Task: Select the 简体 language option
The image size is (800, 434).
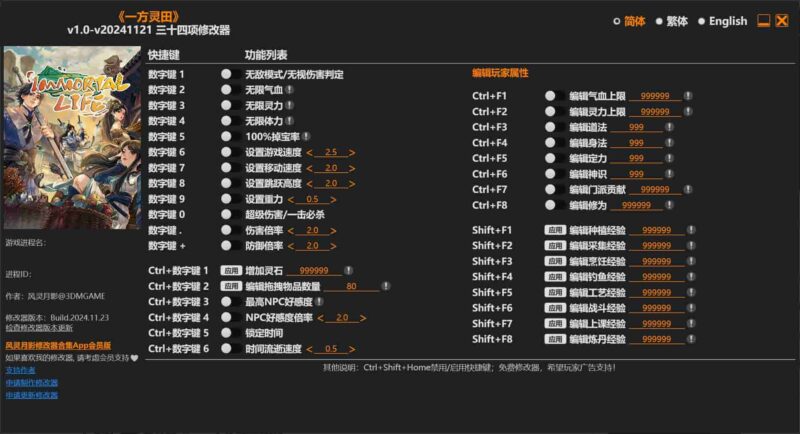Action: click(629, 21)
